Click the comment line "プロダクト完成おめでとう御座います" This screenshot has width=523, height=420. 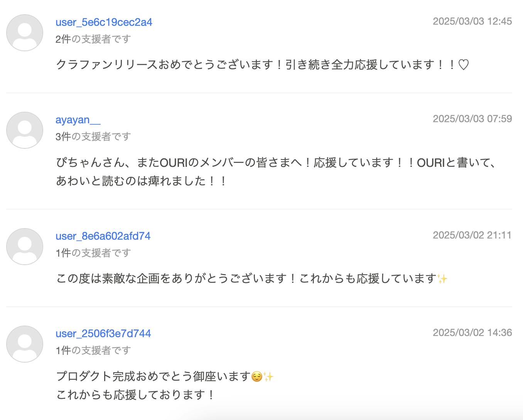coord(165,376)
